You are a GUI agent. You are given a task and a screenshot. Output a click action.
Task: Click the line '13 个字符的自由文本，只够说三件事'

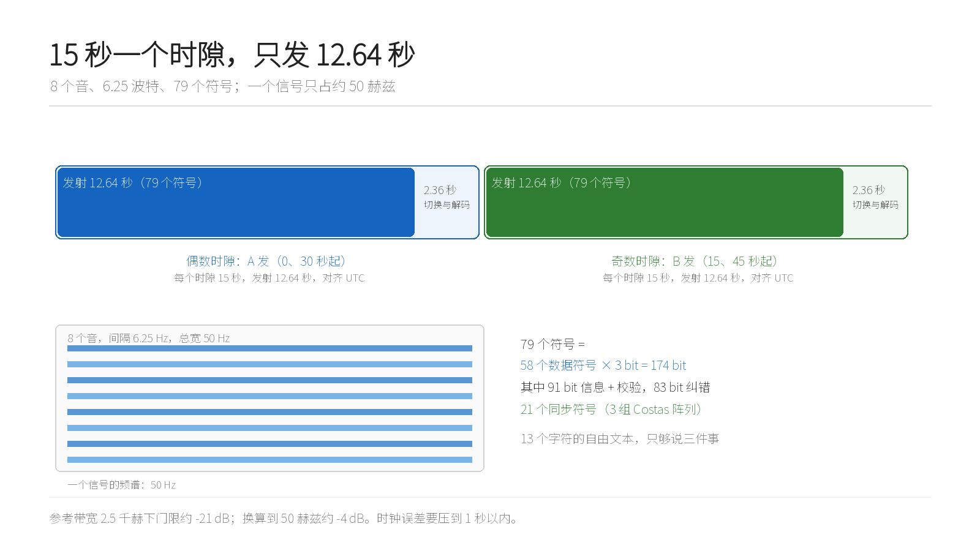pyautogui.click(x=620, y=439)
